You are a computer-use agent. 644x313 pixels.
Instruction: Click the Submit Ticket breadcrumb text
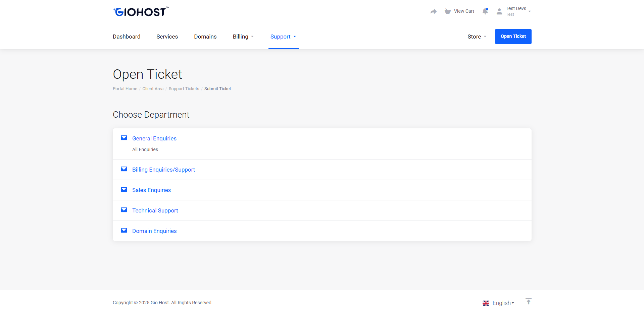(x=217, y=89)
